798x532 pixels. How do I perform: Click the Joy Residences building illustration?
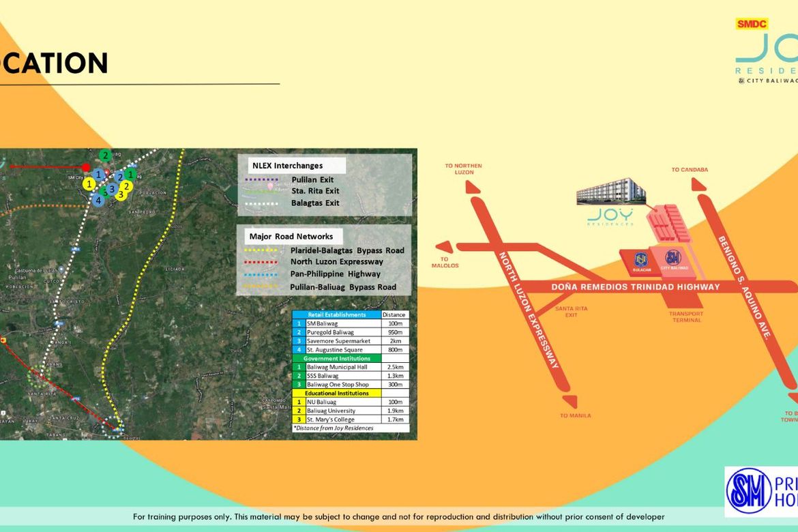coord(610,191)
